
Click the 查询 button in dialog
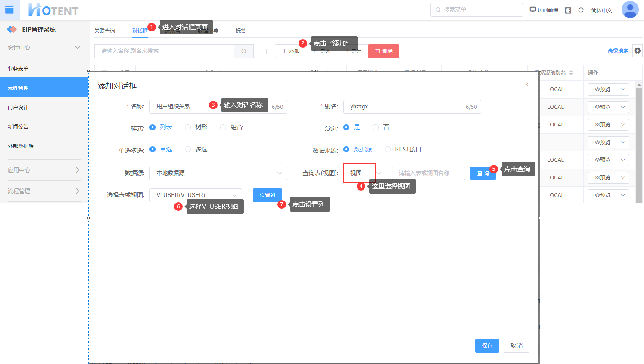click(483, 173)
